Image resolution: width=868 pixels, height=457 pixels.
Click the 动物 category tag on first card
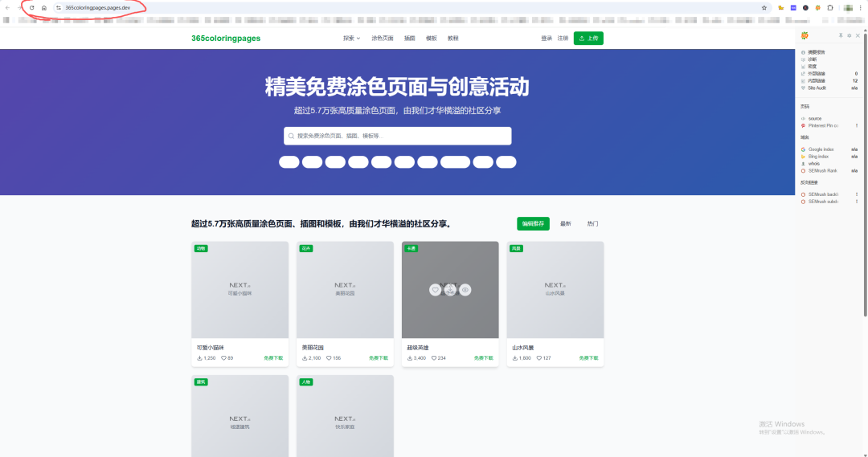pyautogui.click(x=201, y=248)
